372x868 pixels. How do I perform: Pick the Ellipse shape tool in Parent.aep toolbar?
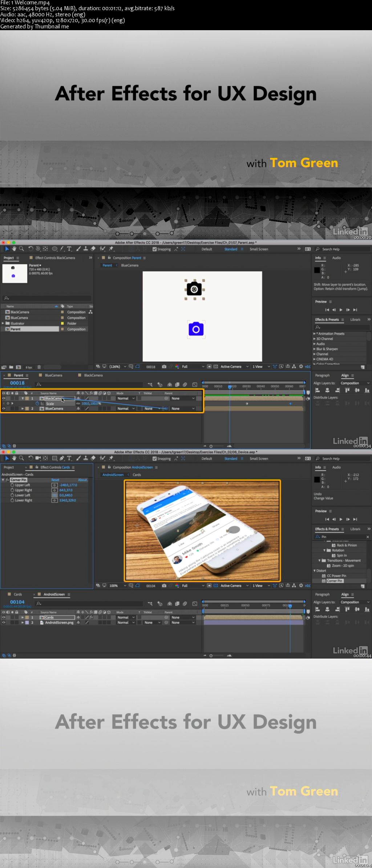click(54, 249)
